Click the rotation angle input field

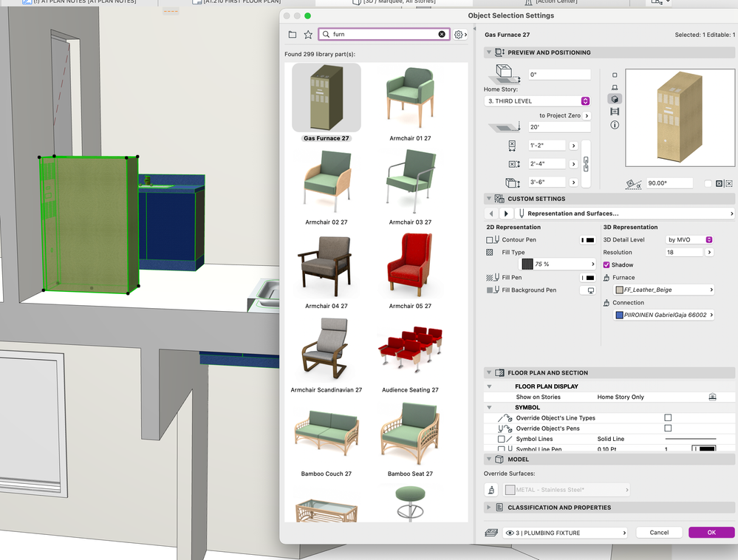coord(669,183)
